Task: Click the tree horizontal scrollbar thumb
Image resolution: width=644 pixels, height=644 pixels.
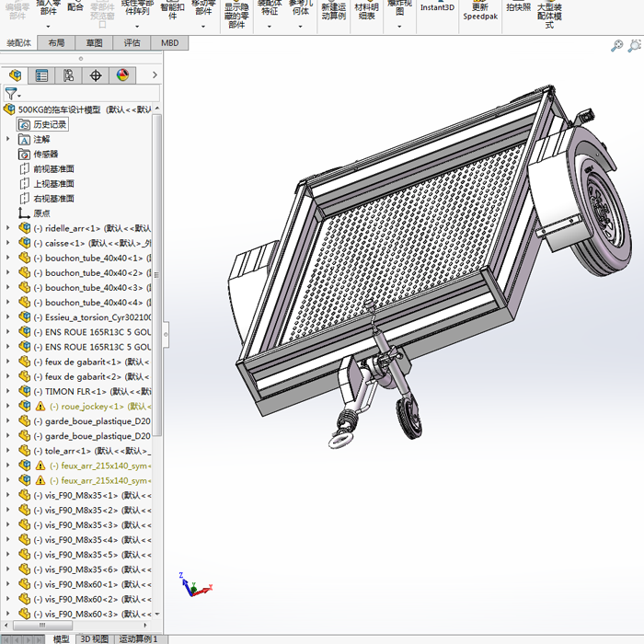Action: tap(42, 625)
